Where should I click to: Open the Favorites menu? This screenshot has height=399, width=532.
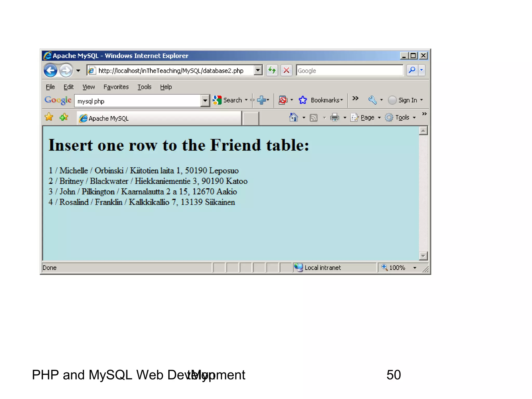point(116,87)
